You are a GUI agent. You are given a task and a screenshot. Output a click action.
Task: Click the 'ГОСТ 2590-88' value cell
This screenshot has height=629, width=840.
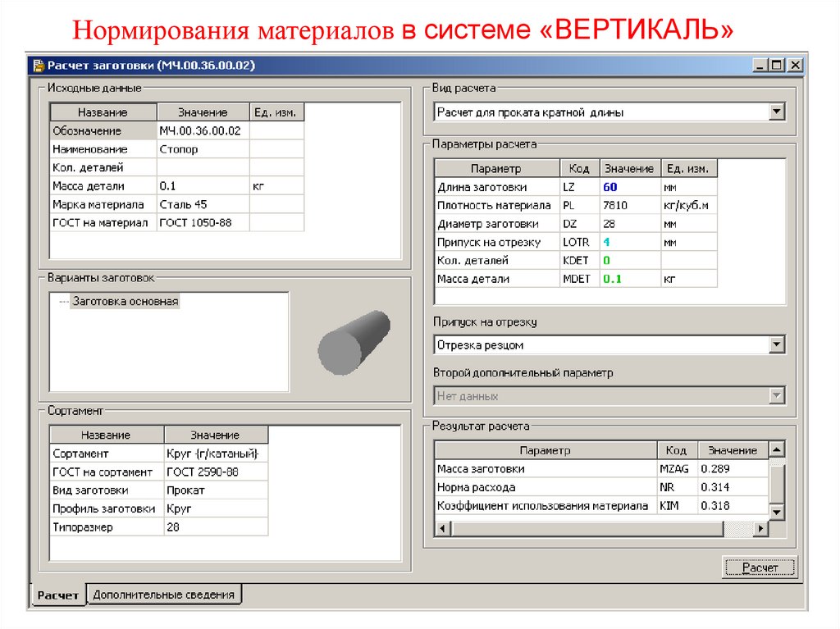click(216, 472)
